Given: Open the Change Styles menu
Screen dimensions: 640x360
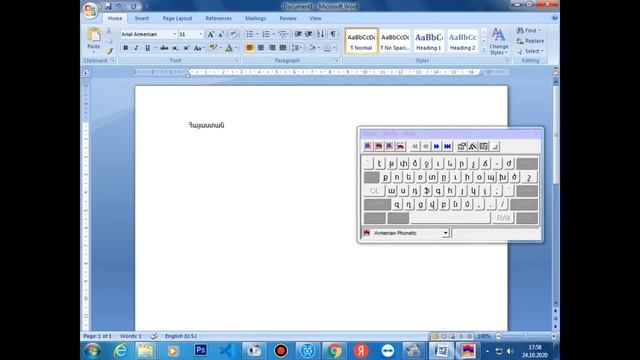Looking at the screenshot, I should 498,41.
